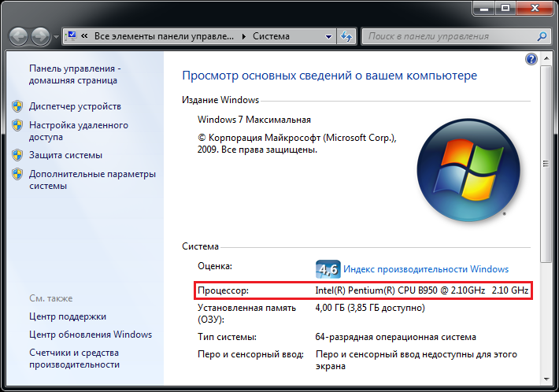This screenshot has height=392, width=559.
Task: Click the 'Система' breadcrumb segment
Action: pos(271,36)
